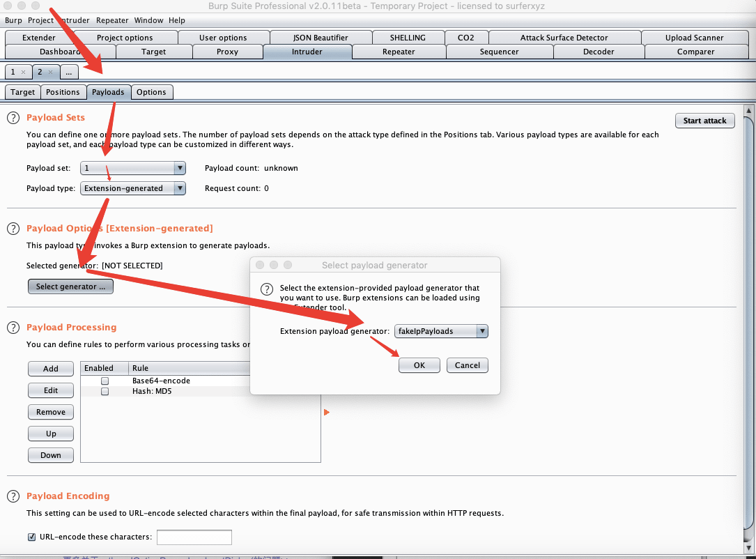756x559 pixels.
Task: Click the Rule column header
Action: coord(190,369)
